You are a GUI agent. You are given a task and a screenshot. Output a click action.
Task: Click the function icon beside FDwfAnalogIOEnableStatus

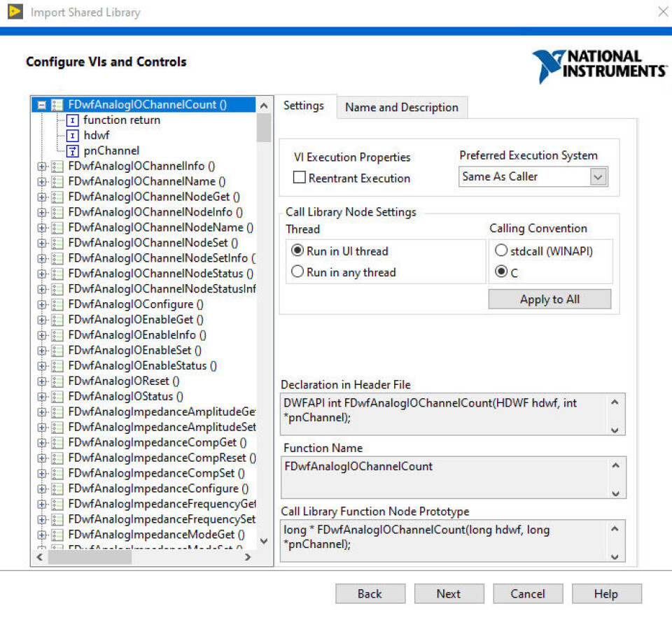point(57,366)
